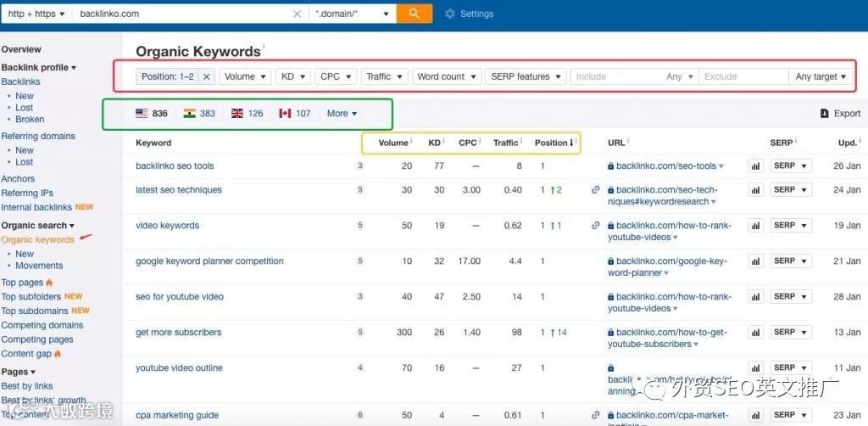Viewport: 868px width, 426px height.
Task: Clear the backlinko.com domain field
Action: pos(298,14)
